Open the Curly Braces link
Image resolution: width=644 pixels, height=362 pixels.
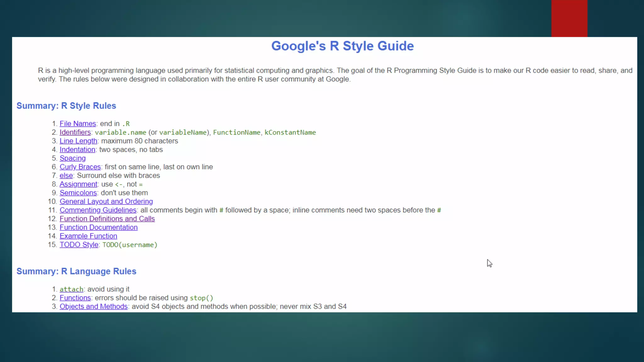pyautogui.click(x=80, y=167)
